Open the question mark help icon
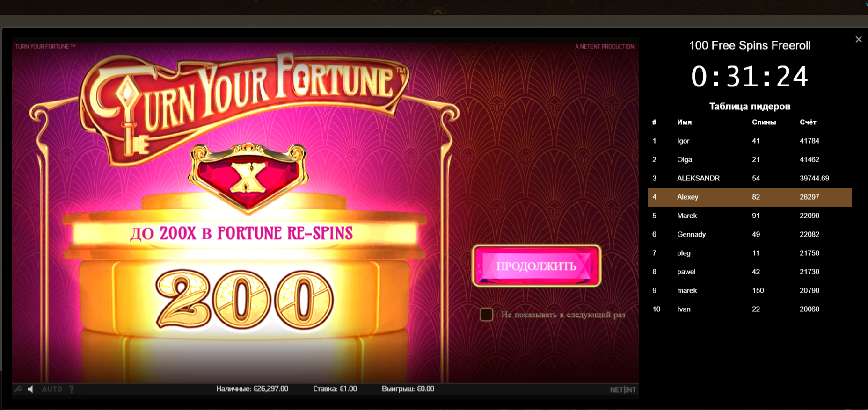The height and width of the screenshot is (410, 868). 72,389
